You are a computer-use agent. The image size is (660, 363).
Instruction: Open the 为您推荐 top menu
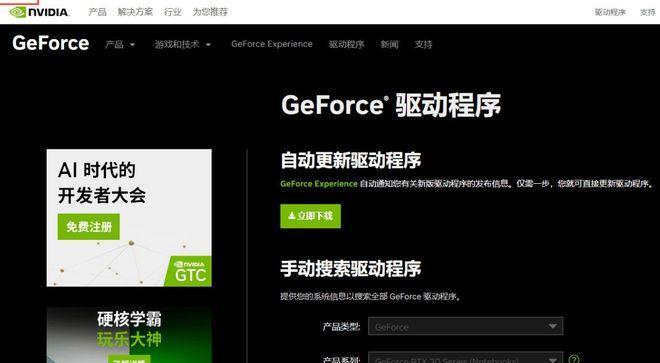tap(210, 12)
